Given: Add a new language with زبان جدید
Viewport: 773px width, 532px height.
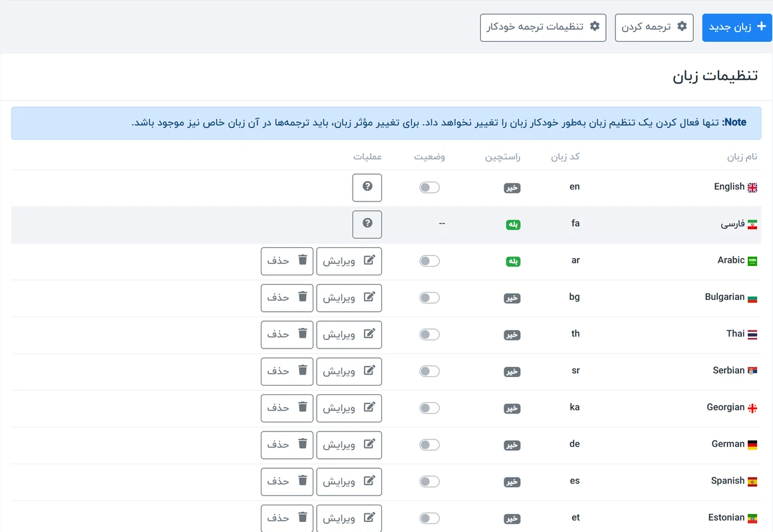Looking at the screenshot, I should pos(737,27).
